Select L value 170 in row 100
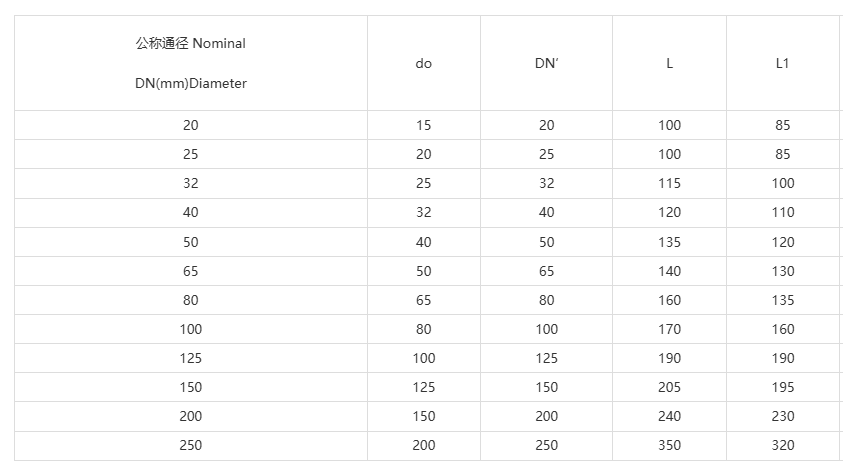The image size is (843, 469). (669, 329)
